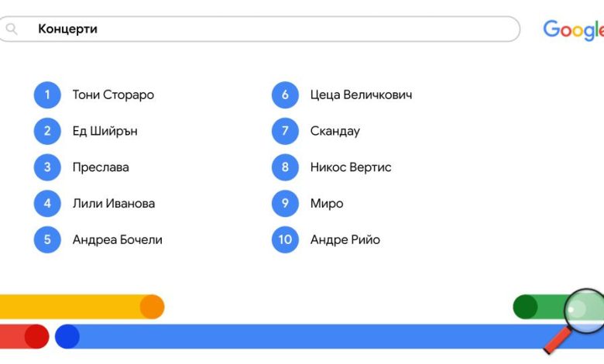Click the number 5 circle badge

pyautogui.click(x=47, y=239)
